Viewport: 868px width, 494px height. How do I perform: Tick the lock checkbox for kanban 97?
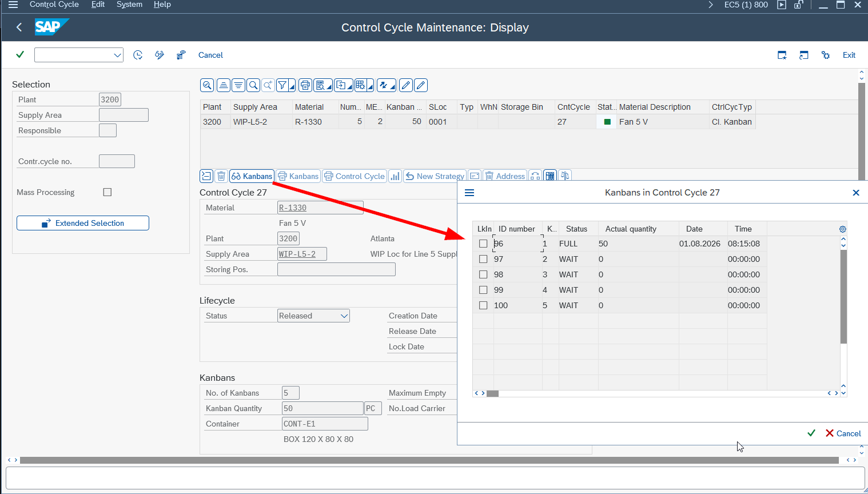point(483,259)
